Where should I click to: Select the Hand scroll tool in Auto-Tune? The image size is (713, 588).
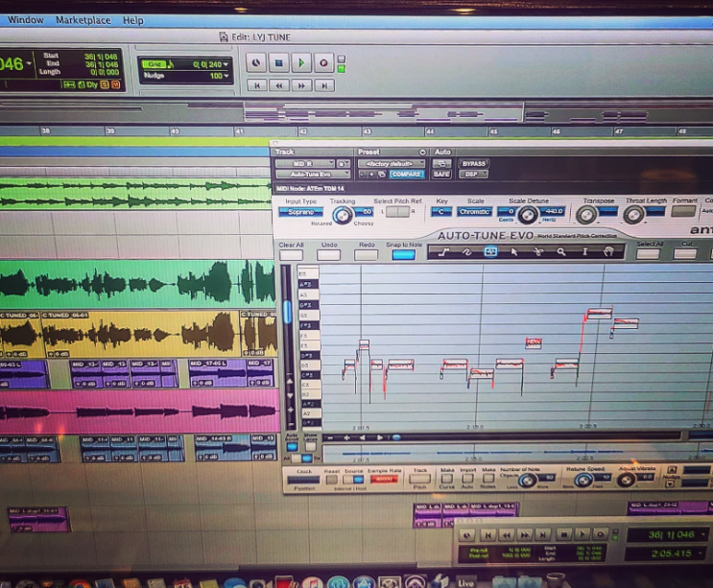[608, 251]
